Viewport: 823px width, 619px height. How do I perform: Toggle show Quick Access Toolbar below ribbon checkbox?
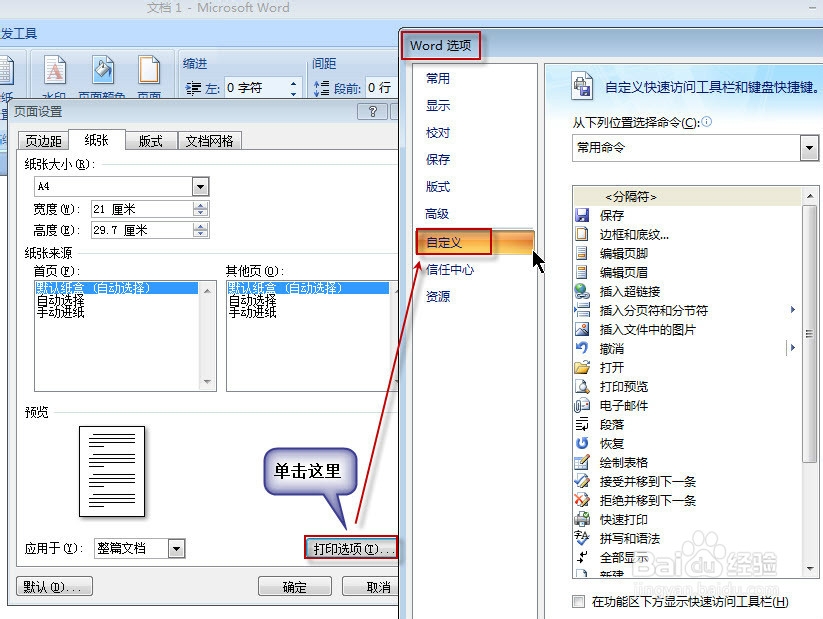point(578,602)
